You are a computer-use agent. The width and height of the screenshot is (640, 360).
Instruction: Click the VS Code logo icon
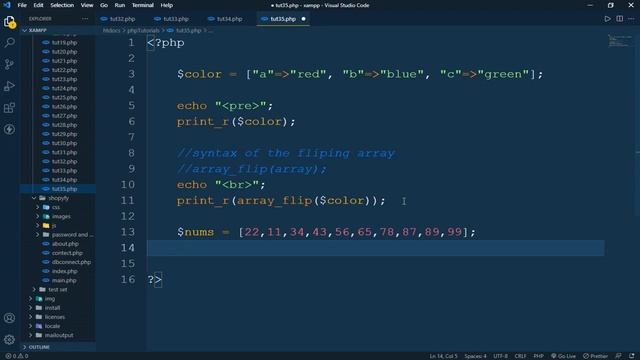click(7, 5)
